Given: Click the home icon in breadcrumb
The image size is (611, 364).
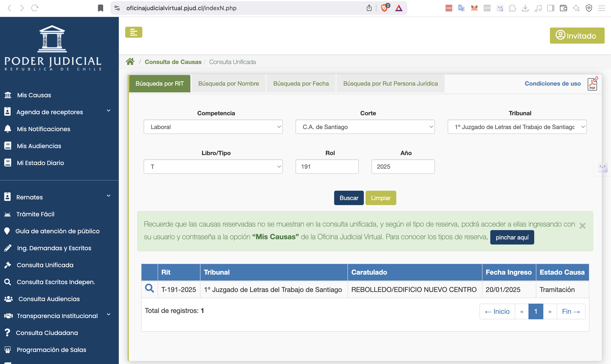Looking at the screenshot, I should coord(130,62).
